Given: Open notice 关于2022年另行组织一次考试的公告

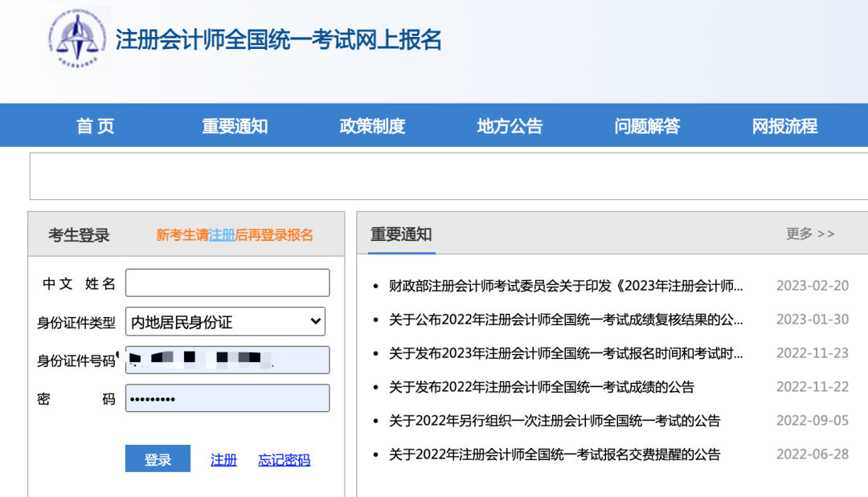Looking at the screenshot, I should 555,421.
